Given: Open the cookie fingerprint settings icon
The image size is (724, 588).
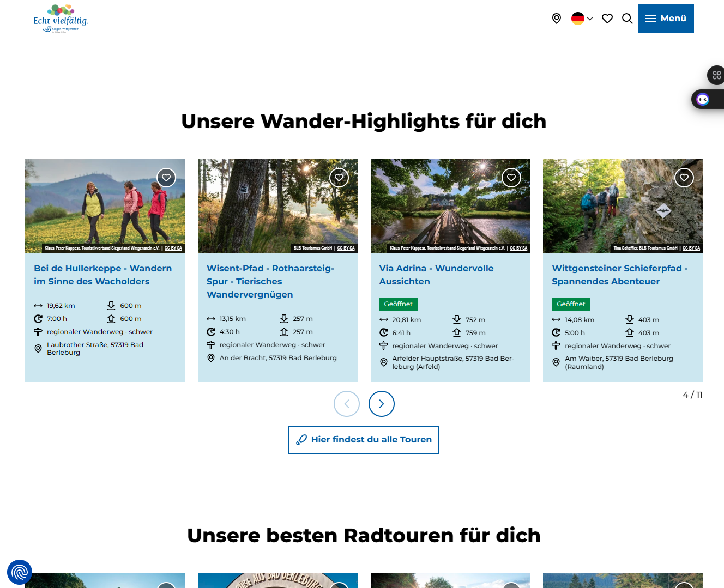Looking at the screenshot, I should coord(20,572).
